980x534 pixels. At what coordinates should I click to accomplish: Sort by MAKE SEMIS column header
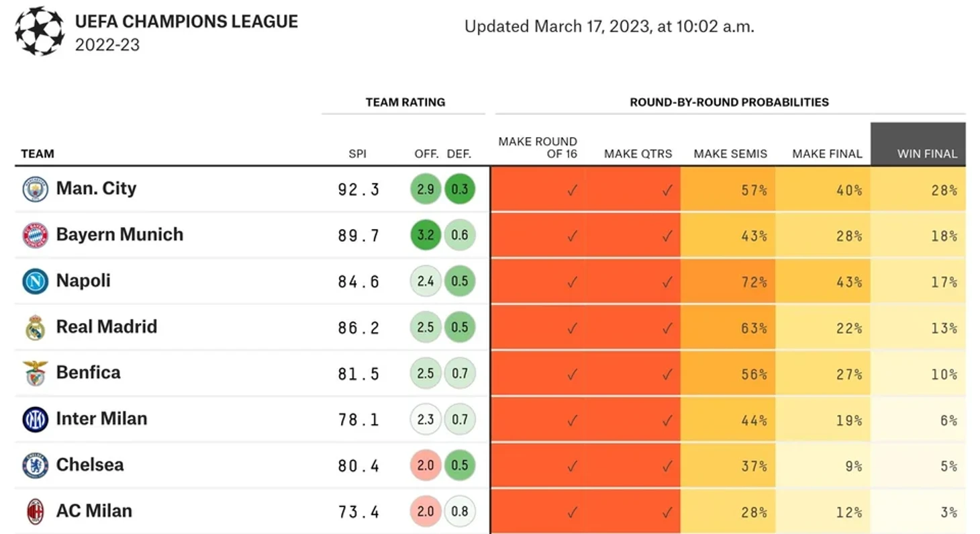(730, 154)
